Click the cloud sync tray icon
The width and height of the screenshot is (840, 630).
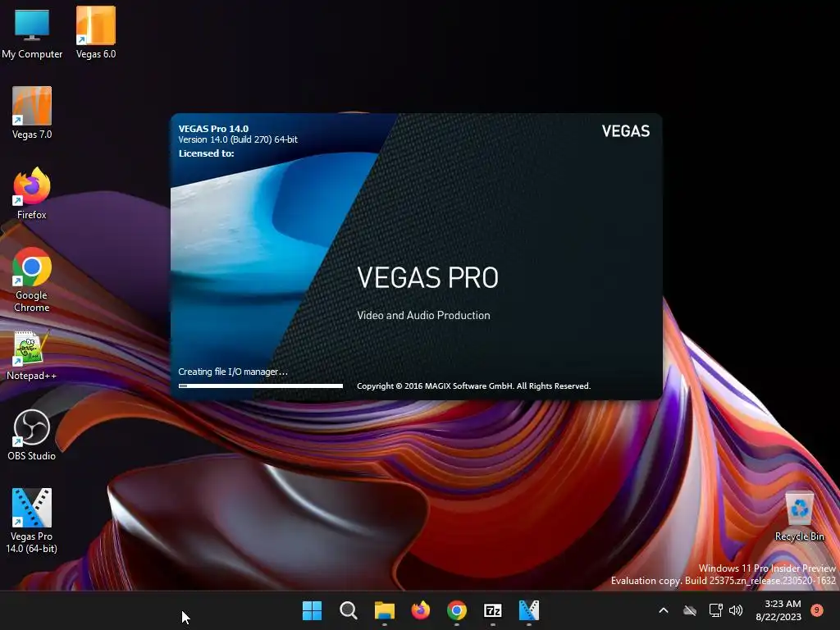(x=690, y=610)
